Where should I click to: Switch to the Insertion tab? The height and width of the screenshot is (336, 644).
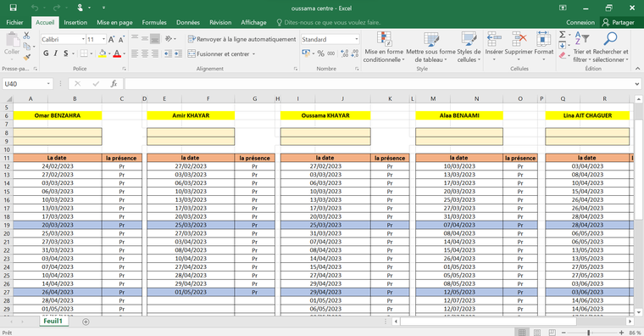75,22
